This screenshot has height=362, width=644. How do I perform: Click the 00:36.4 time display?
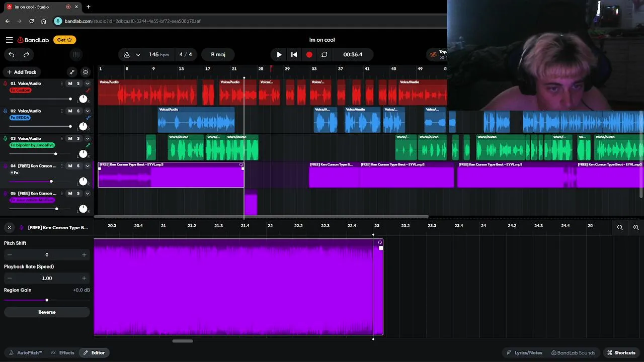tap(353, 54)
